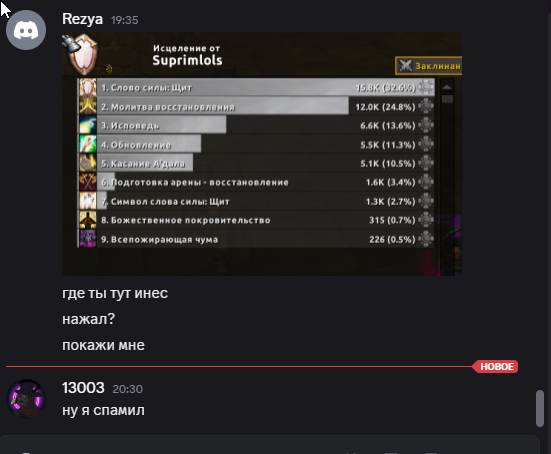This screenshot has height=454, width=551.
Task: Click the Божественное покровительство spell icon
Action: tap(88, 220)
